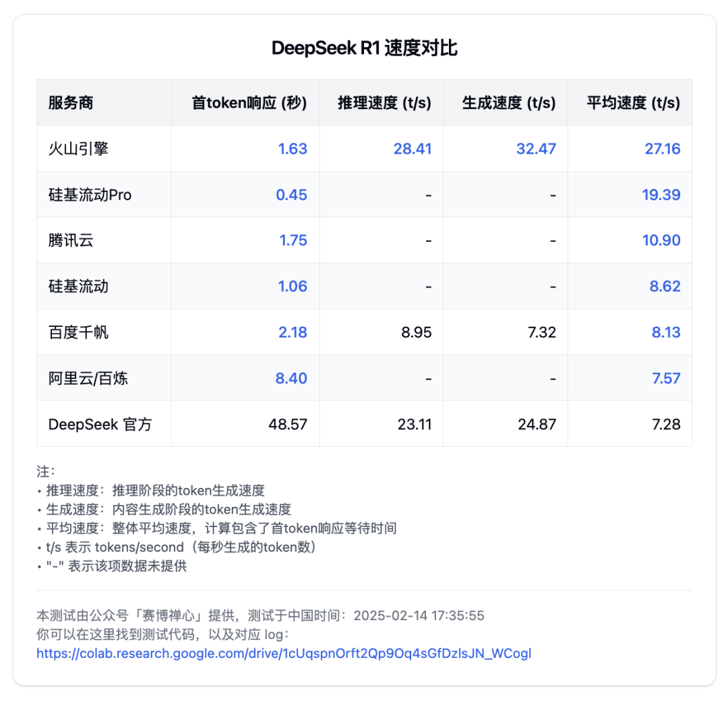Image resolution: width=728 pixels, height=701 pixels.
Task: Click the value "10.90" average speed
Action: click(x=661, y=240)
